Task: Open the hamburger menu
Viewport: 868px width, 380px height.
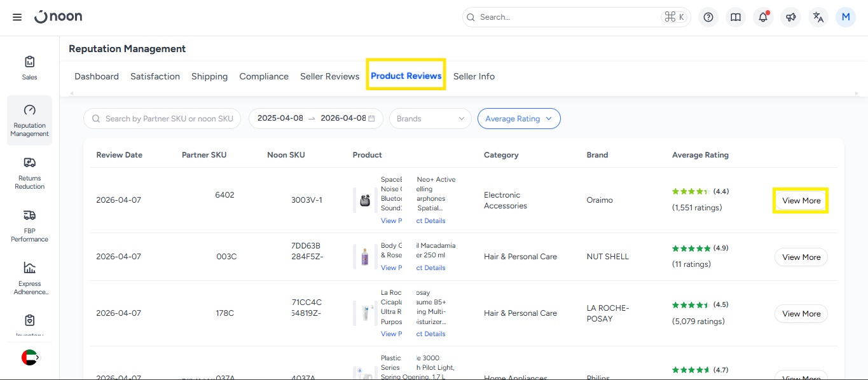Action: [17, 17]
